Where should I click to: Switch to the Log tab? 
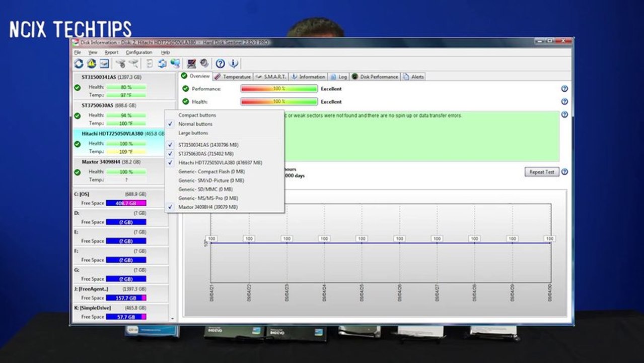coord(339,77)
